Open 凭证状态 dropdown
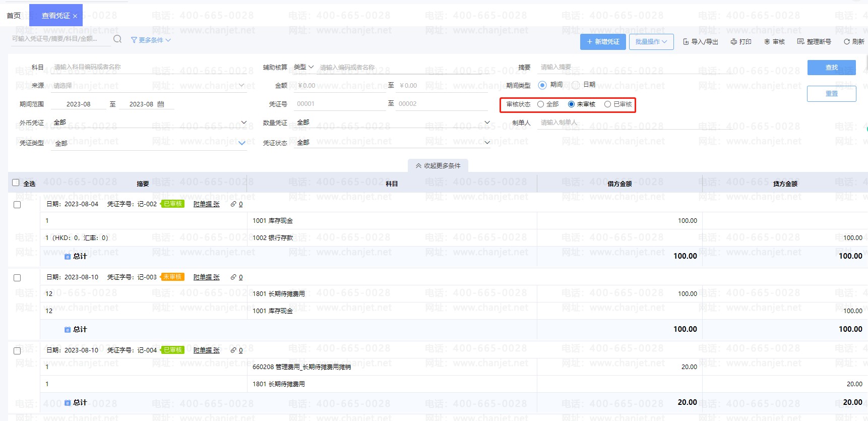The image size is (868, 421). (x=392, y=143)
